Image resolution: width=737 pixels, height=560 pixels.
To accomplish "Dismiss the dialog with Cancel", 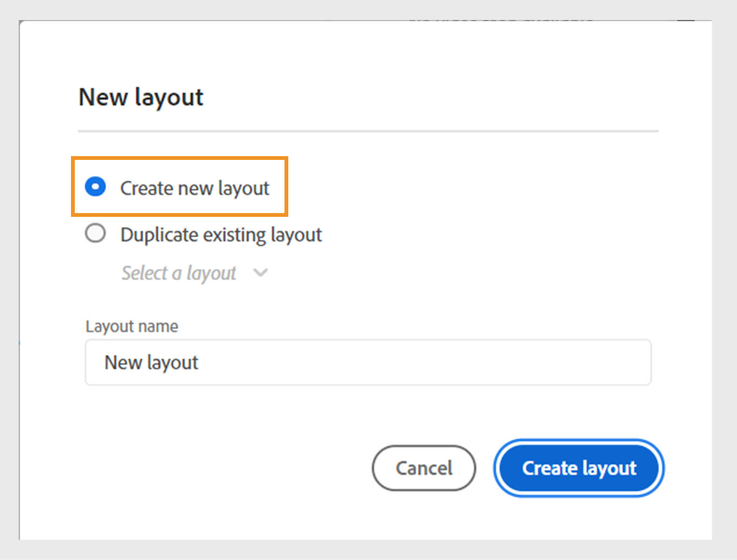I will click(424, 468).
